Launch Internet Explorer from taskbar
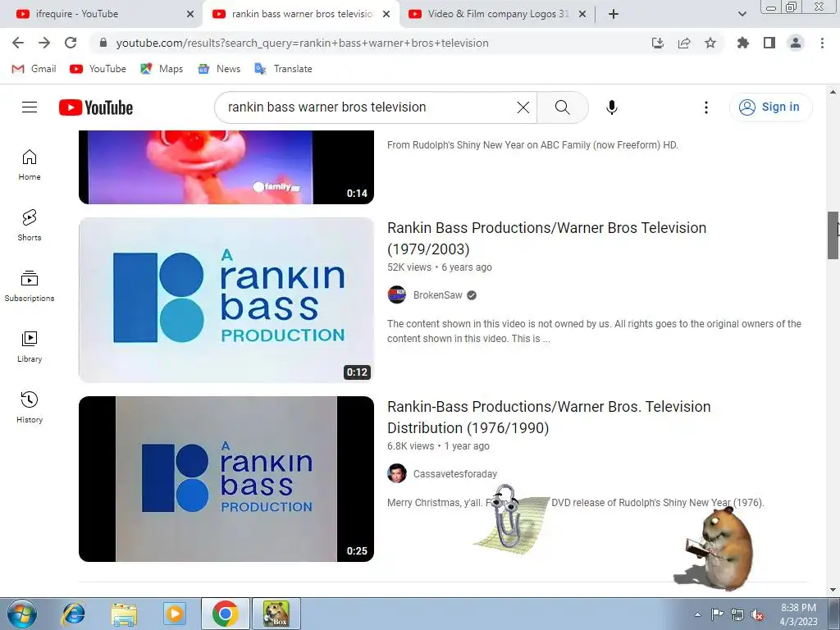Screen dimensions: 840x630 point(73,614)
